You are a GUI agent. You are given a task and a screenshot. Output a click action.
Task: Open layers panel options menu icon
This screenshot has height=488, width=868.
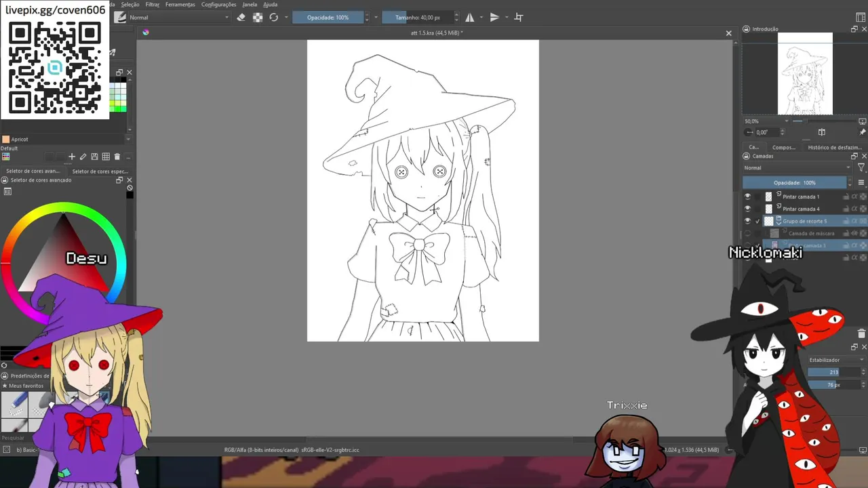coord(861,182)
